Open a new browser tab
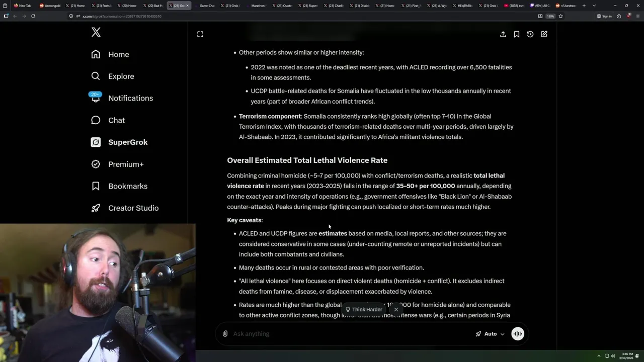The height and width of the screenshot is (362, 644). tap(584, 6)
